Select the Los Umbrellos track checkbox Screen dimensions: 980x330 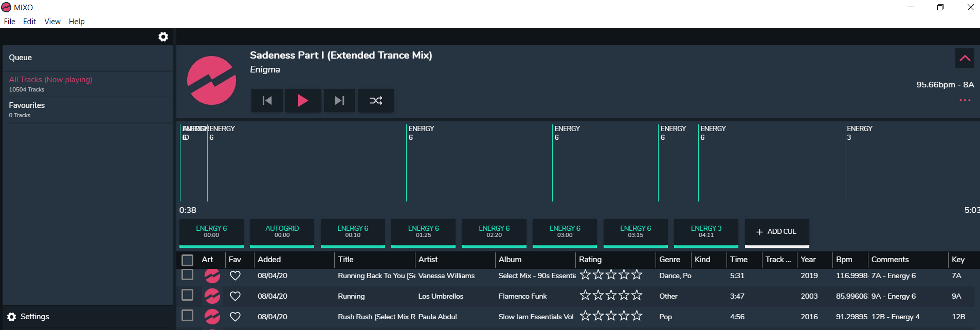pos(188,295)
